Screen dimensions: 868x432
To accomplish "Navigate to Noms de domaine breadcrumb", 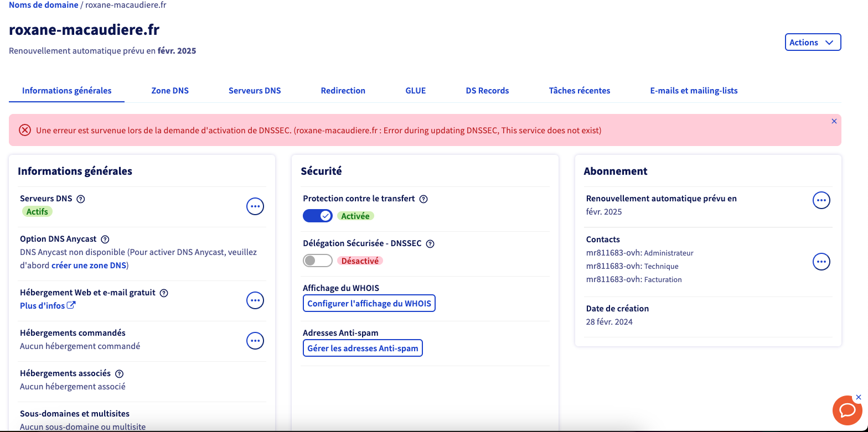I will coord(43,5).
